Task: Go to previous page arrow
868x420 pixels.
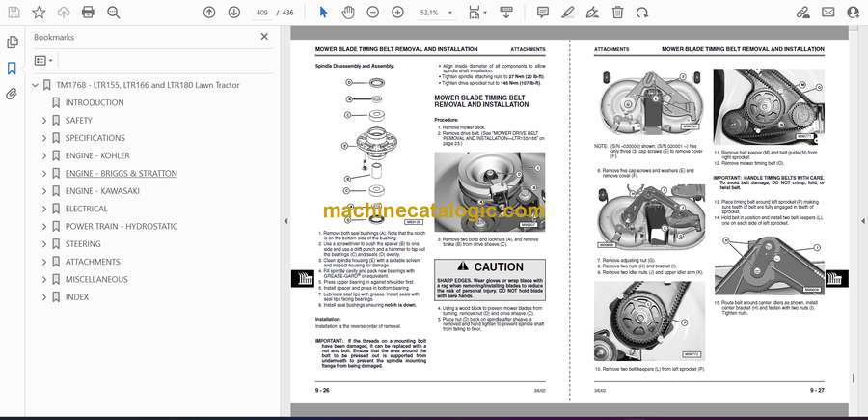Action: coord(209,13)
